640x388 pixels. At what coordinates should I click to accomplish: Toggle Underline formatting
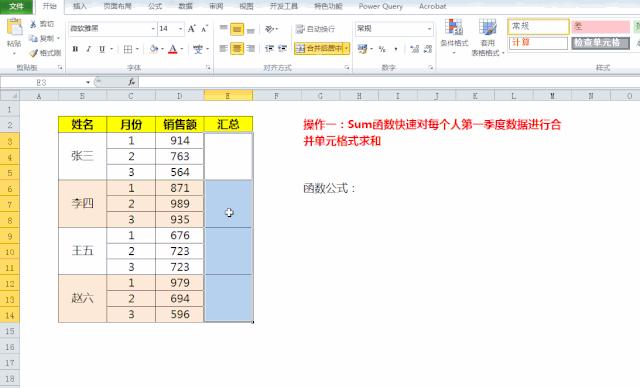tap(102, 49)
